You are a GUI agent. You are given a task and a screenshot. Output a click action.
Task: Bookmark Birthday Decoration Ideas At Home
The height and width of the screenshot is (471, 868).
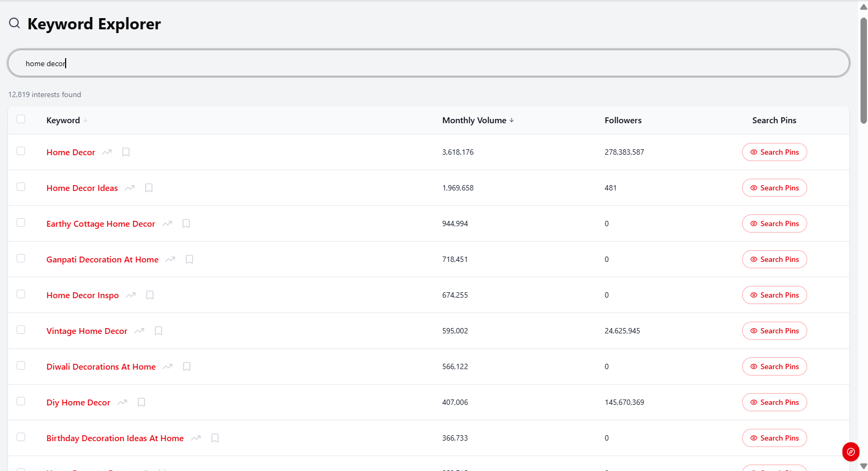coord(215,438)
